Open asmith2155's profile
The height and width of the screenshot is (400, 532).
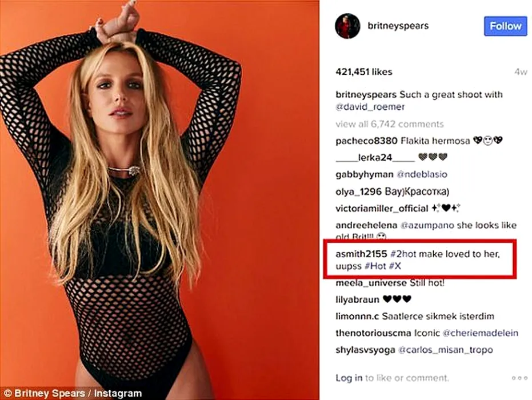tap(361, 254)
